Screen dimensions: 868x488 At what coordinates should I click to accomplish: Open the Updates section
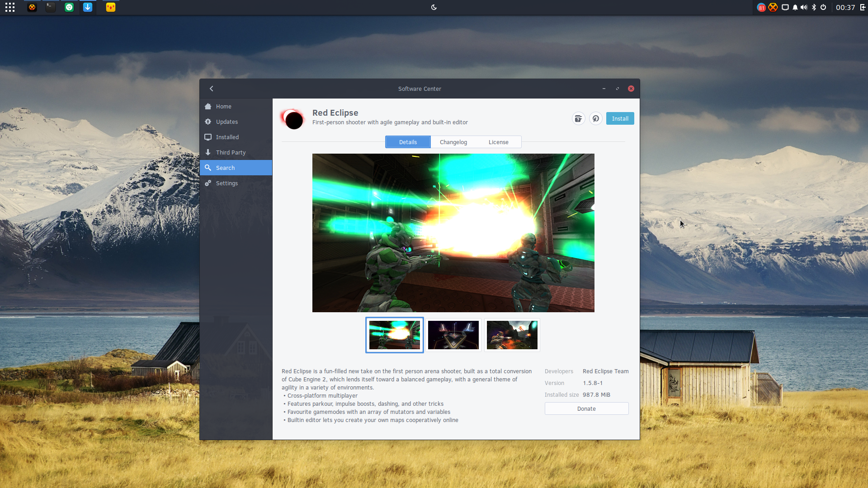(x=236, y=122)
